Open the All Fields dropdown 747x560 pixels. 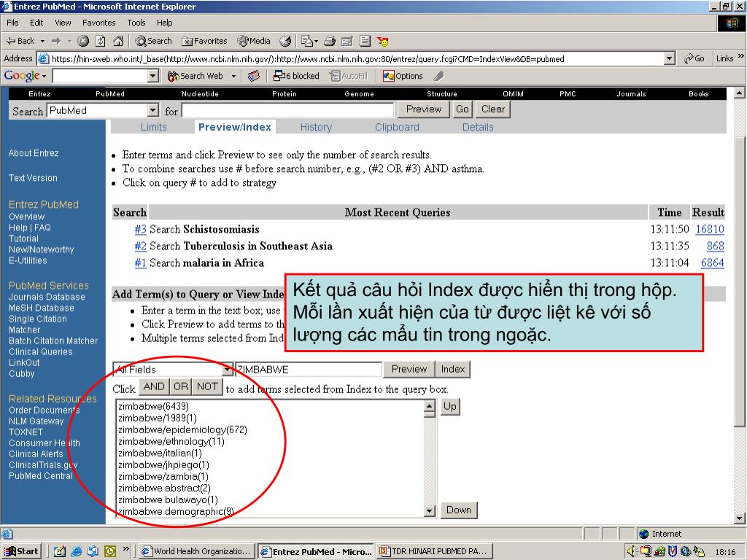(x=173, y=370)
